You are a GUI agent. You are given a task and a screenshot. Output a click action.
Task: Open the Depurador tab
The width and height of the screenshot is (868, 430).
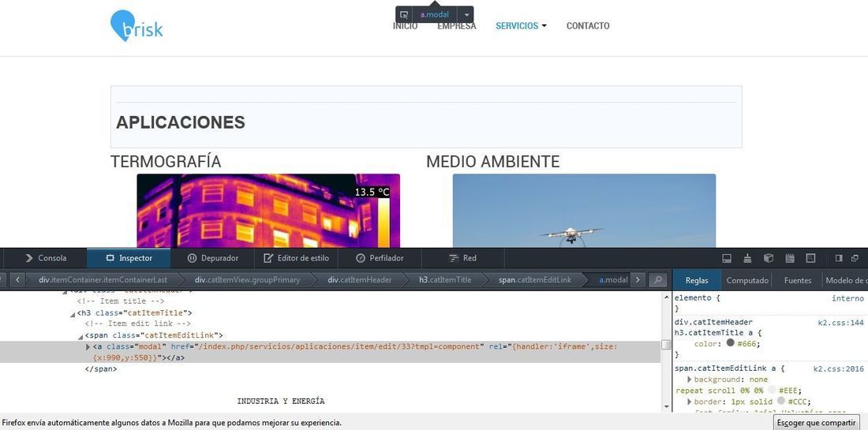coord(212,258)
